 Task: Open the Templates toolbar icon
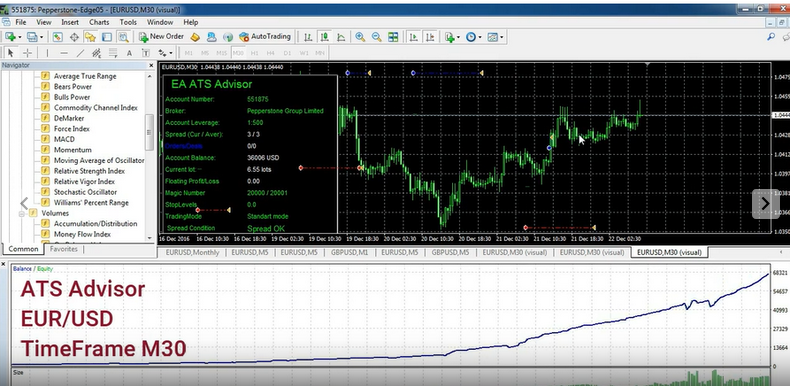pos(493,37)
